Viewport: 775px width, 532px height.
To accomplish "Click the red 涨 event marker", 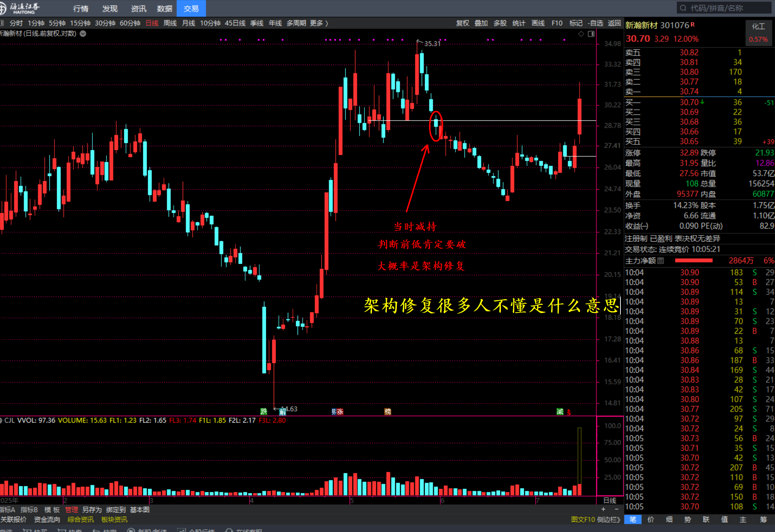I will tap(340, 411).
